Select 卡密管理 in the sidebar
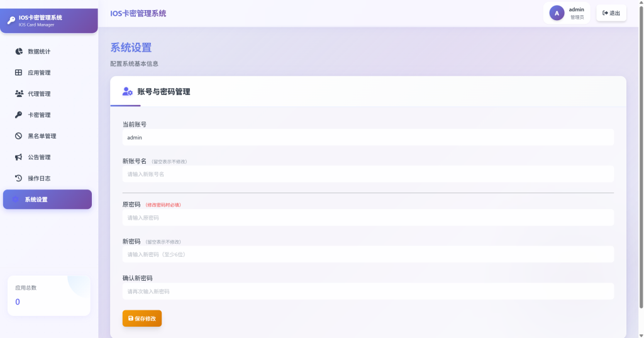 pyautogui.click(x=48, y=115)
